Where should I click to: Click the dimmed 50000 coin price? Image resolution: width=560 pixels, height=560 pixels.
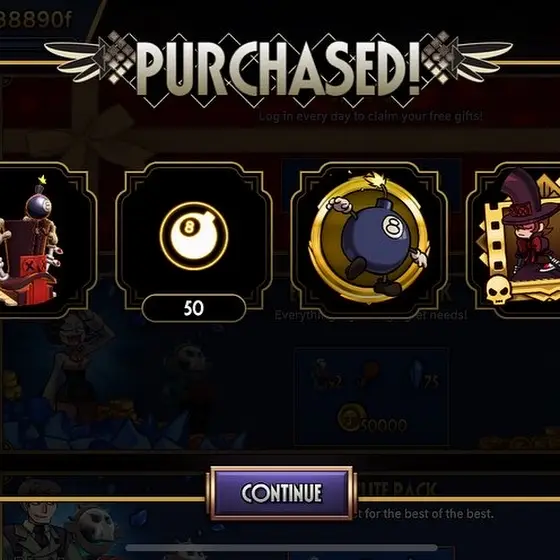tap(383, 425)
